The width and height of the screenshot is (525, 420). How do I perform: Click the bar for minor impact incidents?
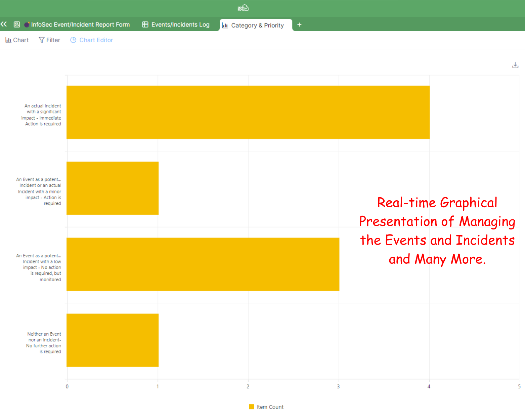click(113, 188)
